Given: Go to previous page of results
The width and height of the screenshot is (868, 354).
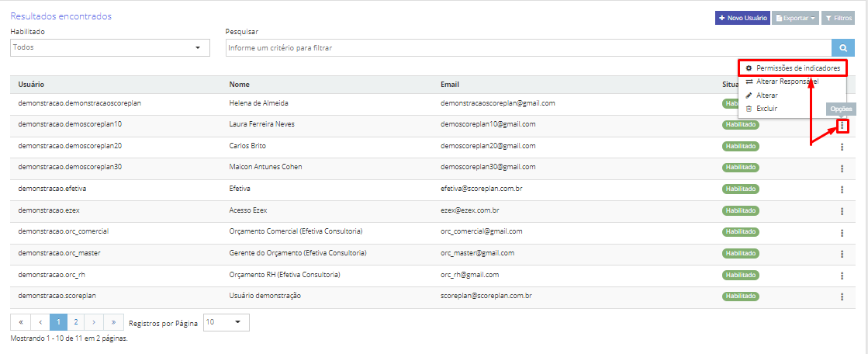Looking at the screenshot, I should click(40, 322).
